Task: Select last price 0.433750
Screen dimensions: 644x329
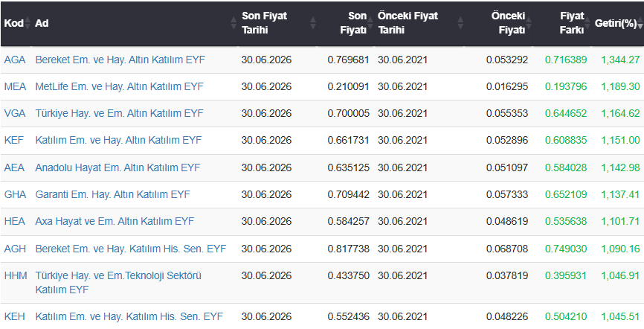Action: 348,275
